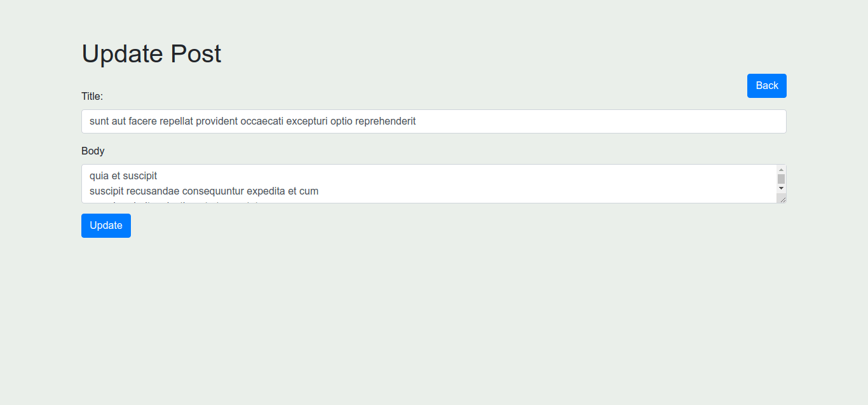Focus the Title input field

click(572, 121)
